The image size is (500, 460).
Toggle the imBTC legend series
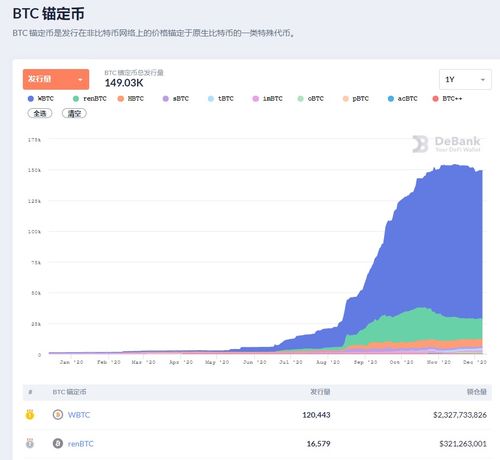(x=268, y=99)
